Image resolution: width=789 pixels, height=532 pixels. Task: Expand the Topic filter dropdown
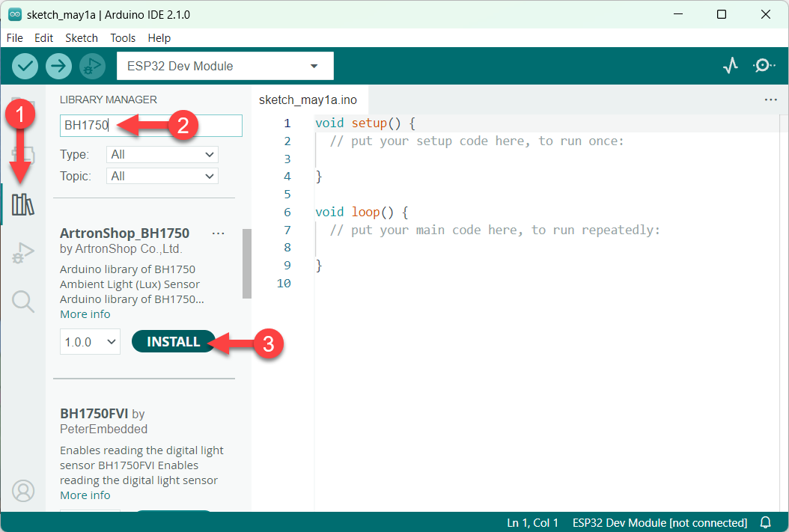click(x=162, y=176)
